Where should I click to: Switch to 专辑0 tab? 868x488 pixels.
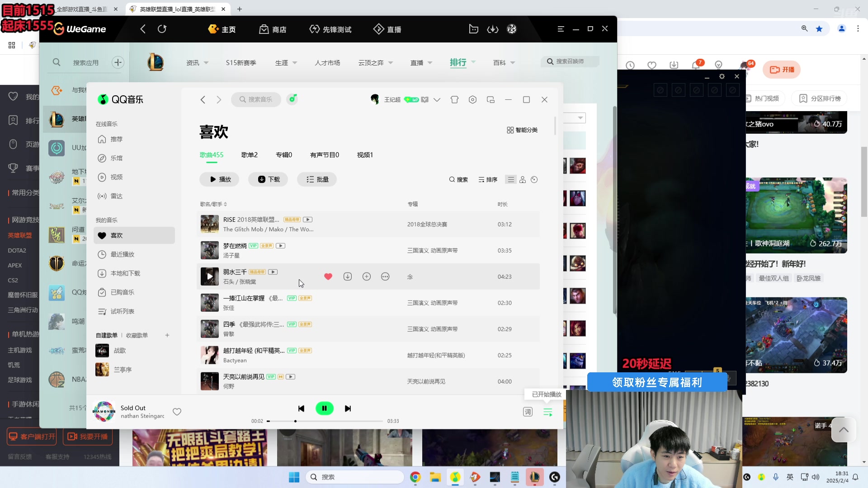point(284,155)
